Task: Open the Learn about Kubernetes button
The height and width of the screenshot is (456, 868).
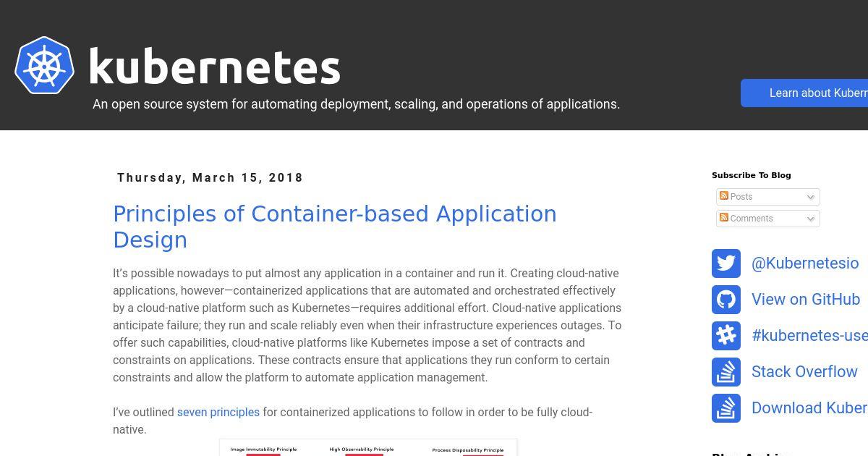Action: (804, 93)
